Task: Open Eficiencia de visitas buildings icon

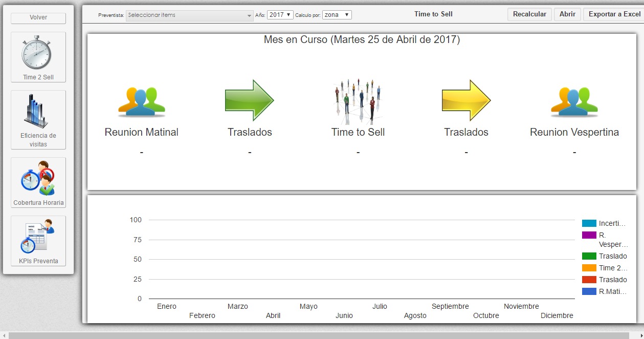Action: [x=36, y=111]
